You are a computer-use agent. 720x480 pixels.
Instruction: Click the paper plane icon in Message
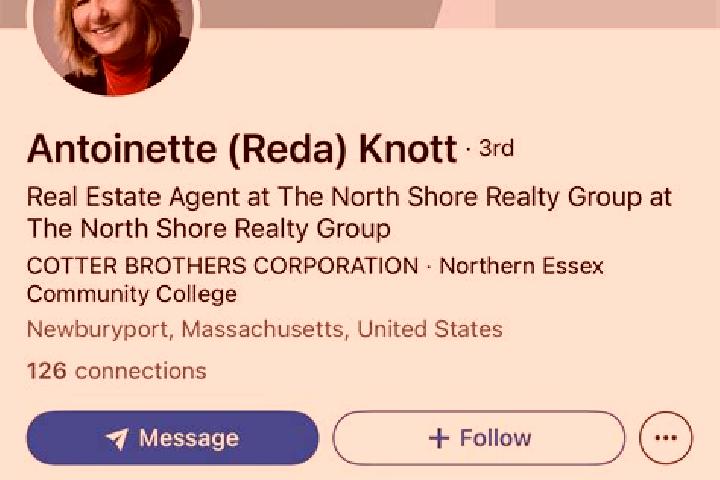[x=117, y=439]
